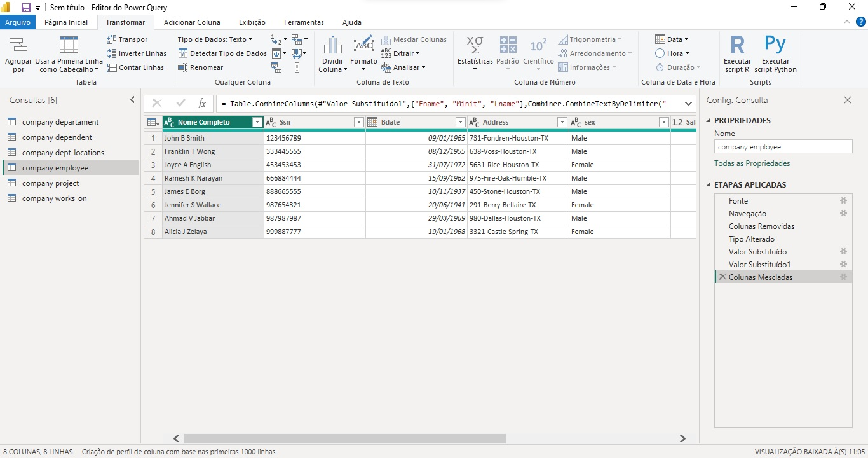Activate Contar Linhas on the table

point(134,67)
